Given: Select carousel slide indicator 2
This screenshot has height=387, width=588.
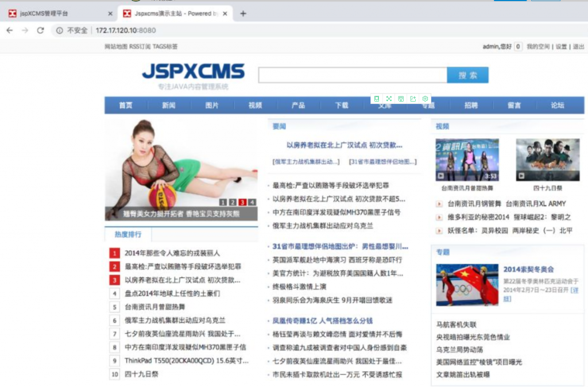Looking at the screenshot, I should [233, 202].
